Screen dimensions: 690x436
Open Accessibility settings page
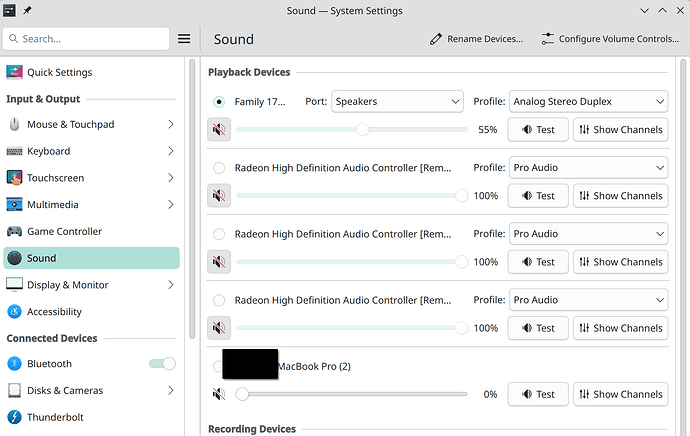pos(54,311)
